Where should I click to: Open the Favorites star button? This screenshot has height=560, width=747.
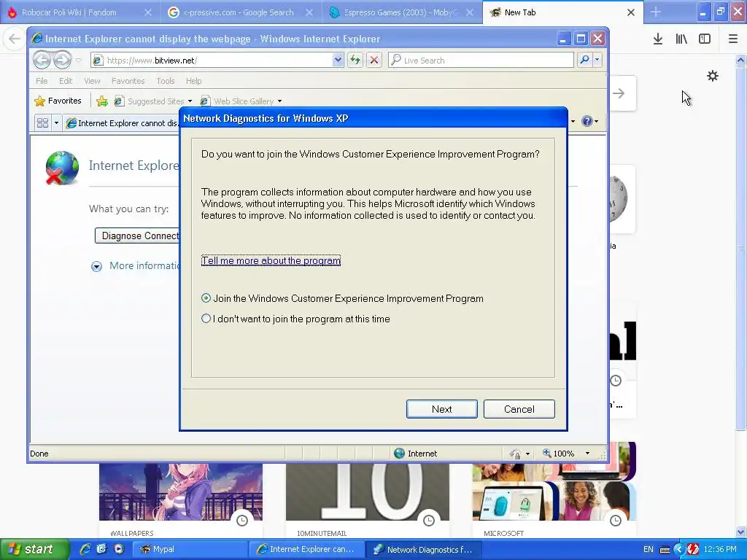pyautogui.click(x=58, y=101)
